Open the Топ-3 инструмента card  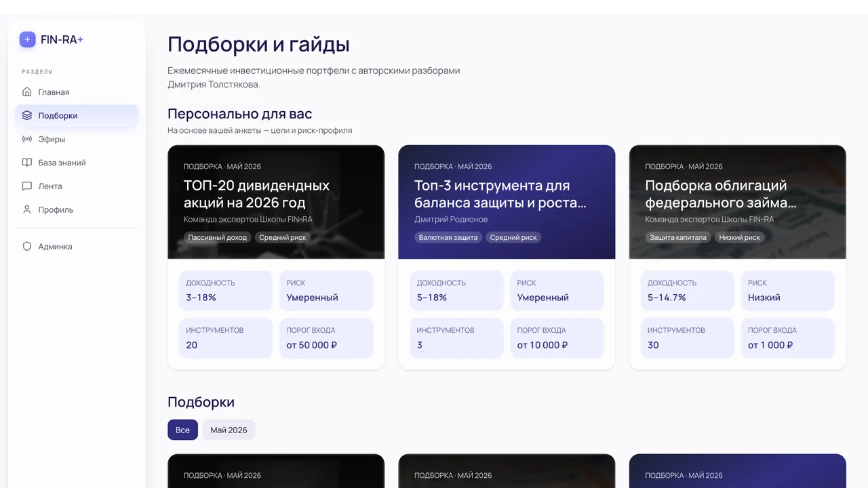(x=507, y=258)
